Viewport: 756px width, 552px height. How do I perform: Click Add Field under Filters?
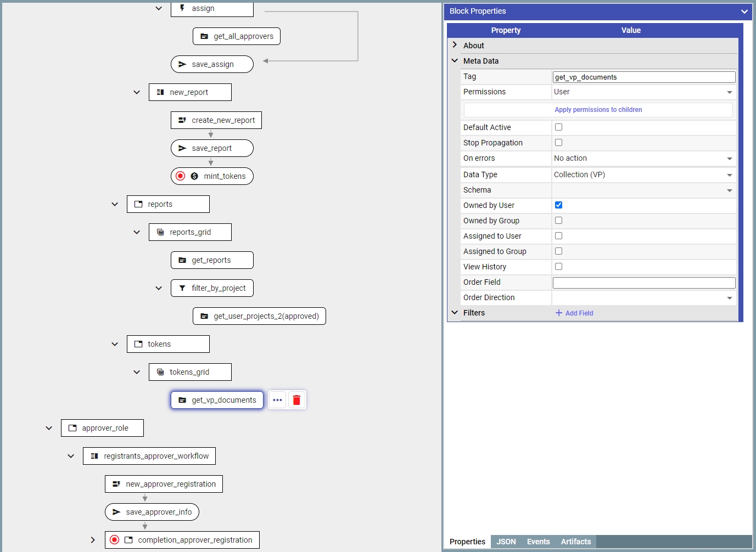pyautogui.click(x=574, y=313)
